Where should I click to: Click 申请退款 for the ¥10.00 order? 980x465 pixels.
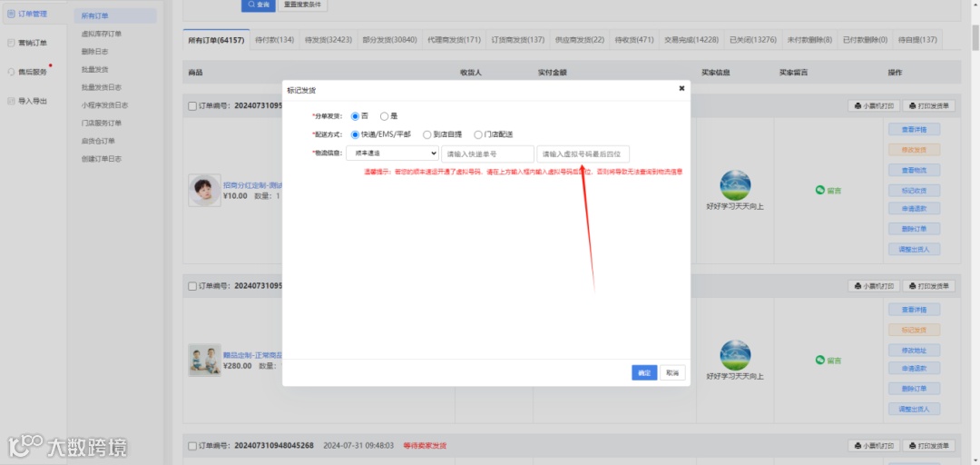[x=914, y=208]
